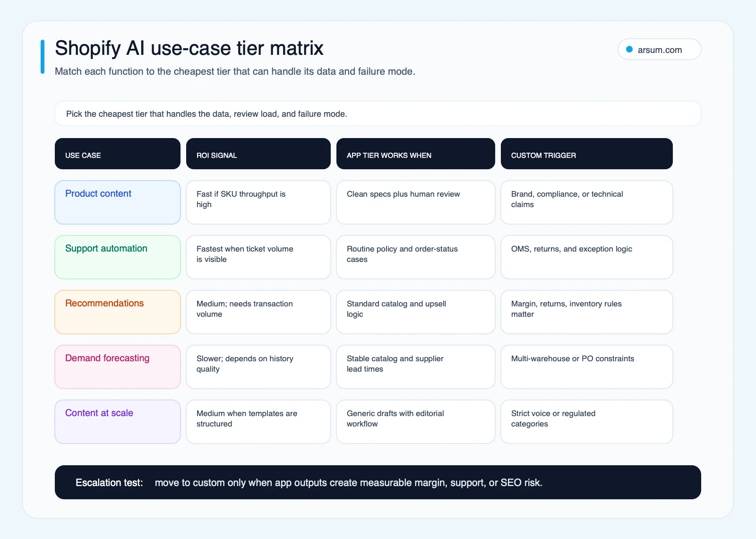Click the arsum.com badge
The width and height of the screenshot is (756, 539).
click(x=659, y=50)
